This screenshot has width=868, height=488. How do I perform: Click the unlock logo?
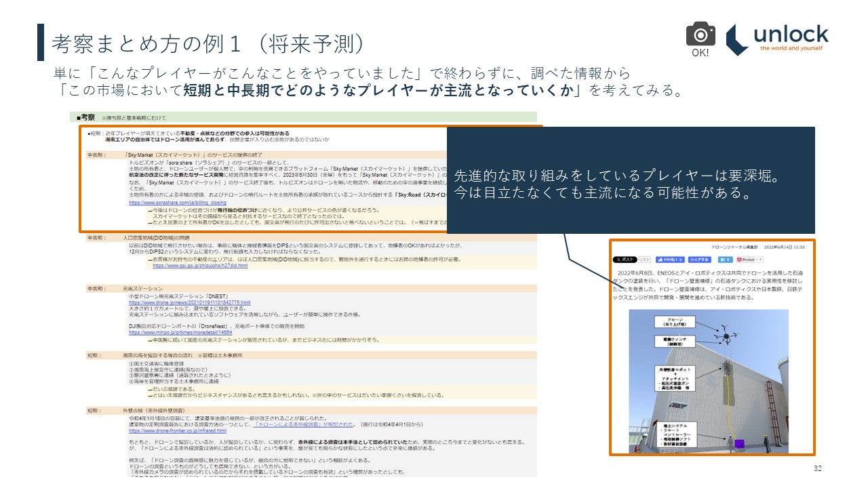(x=777, y=39)
